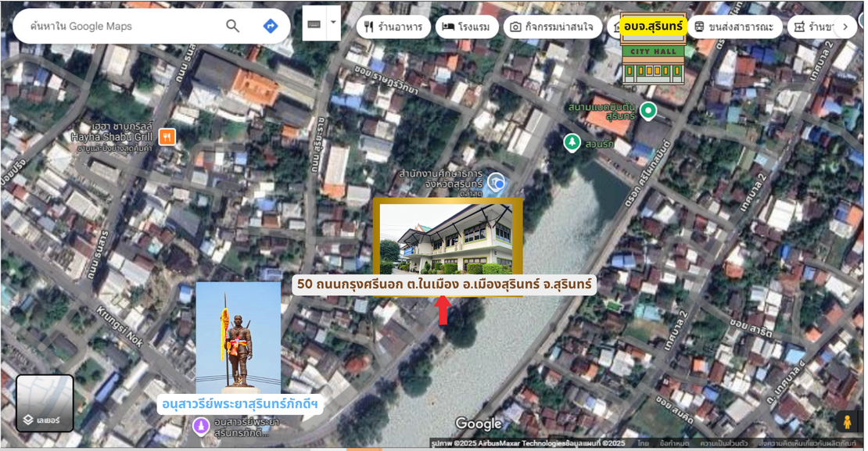Image resolution: width=868 pixels, height=451 pixels.
Task: Click the purple monument marker for อนุสาวรีย์
Action: (201, 426)
